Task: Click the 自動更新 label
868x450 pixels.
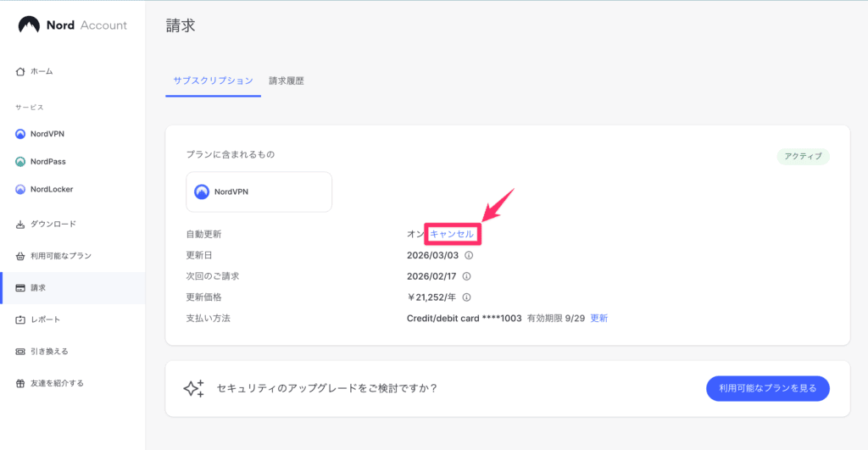Action: click(x=203, y=234)
